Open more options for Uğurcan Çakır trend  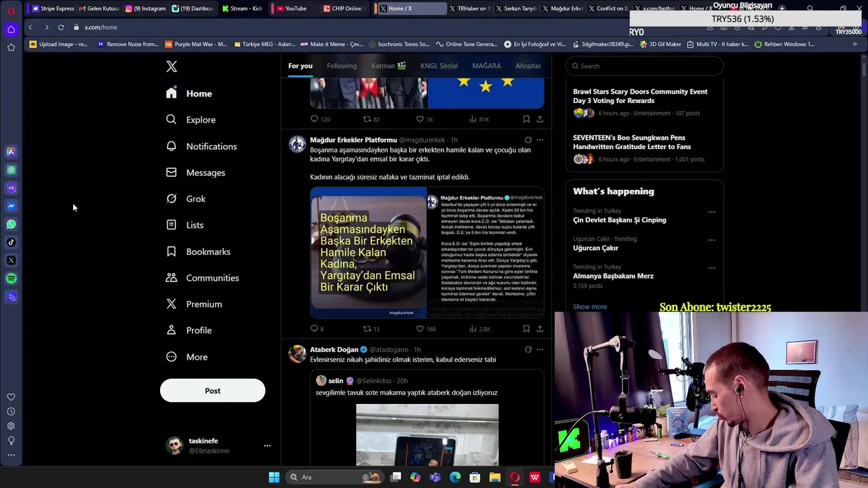711,240
